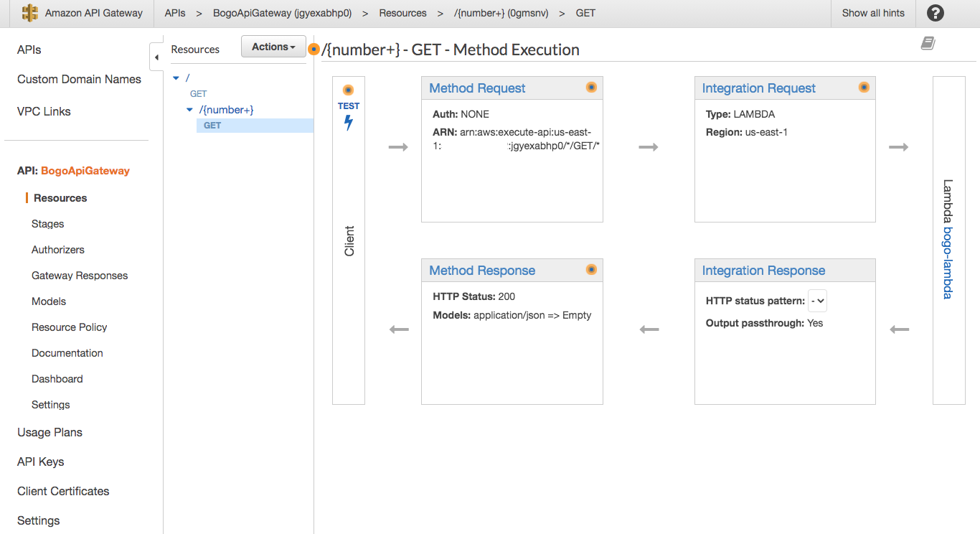Collapse the root / resource tree node
The width and height of the screenshot is (980, 534).
176,78
